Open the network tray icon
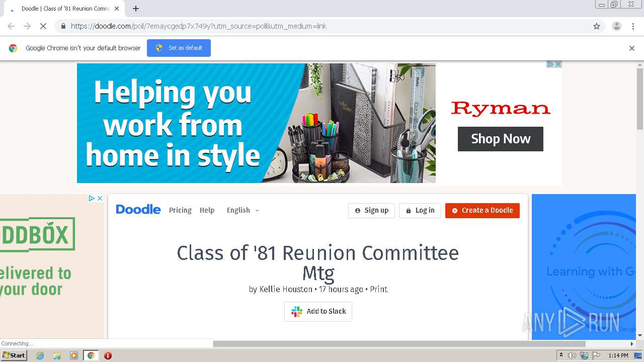The image size is (644, 362). coord(584,355)
